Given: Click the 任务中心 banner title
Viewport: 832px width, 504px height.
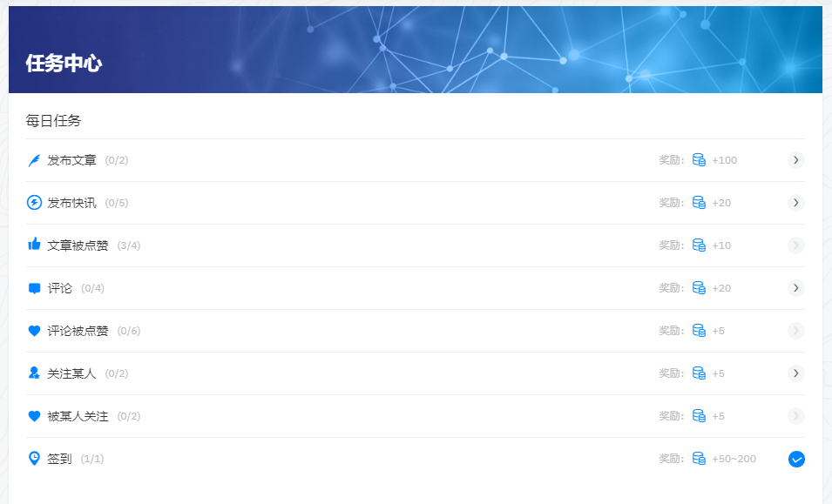Looking at the screenshot, I should (x=64, y=64).
